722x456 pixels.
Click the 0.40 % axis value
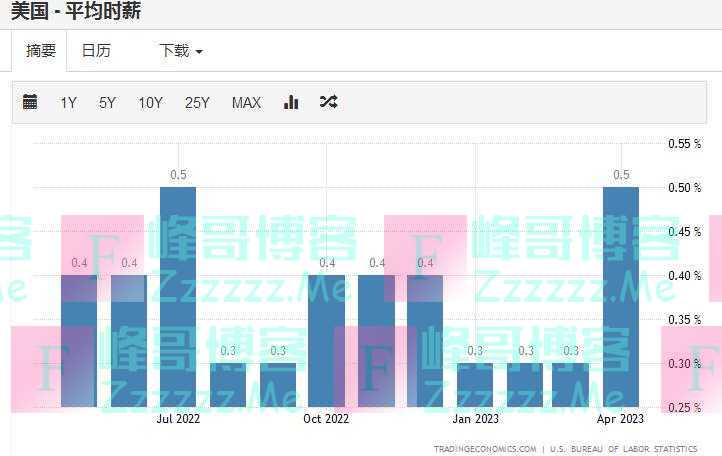[685, 275]
